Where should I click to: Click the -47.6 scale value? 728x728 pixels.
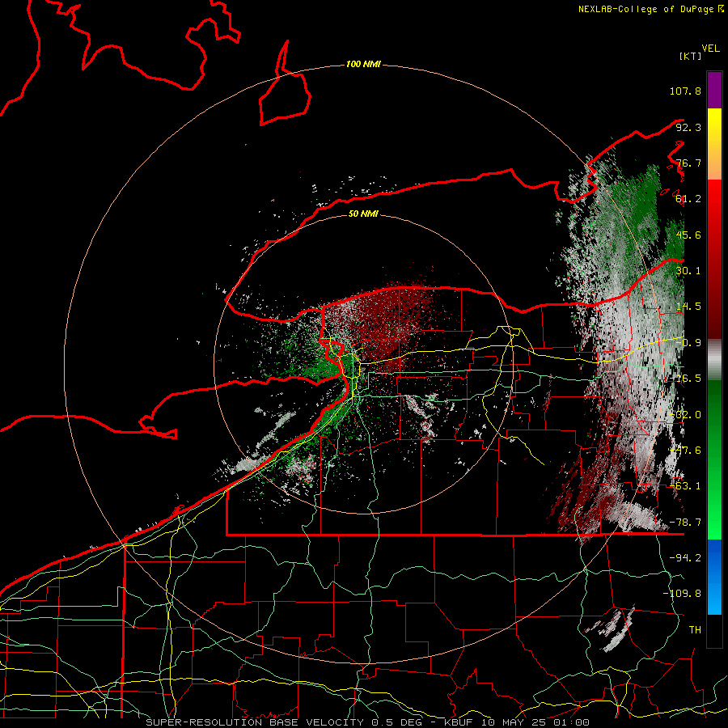[685, 451]
